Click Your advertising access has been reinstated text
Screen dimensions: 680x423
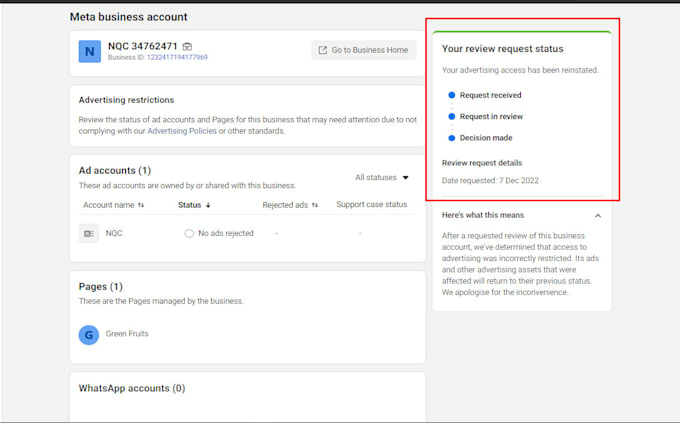[520, 70]
